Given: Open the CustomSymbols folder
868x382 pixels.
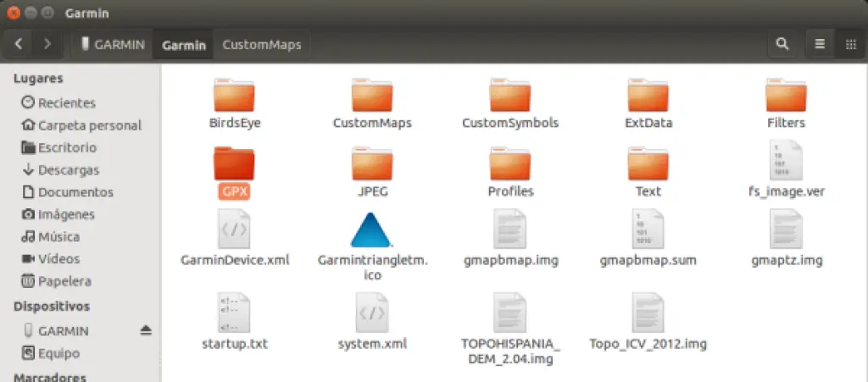Looking at the screenshot, I should click(509, 95).
